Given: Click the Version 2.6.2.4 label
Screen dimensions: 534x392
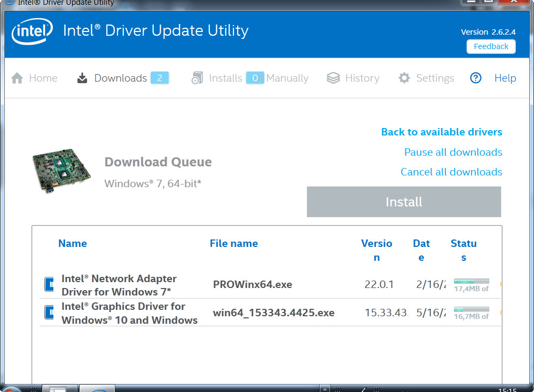Looking at the screenshot, I should tap(488, 32).
